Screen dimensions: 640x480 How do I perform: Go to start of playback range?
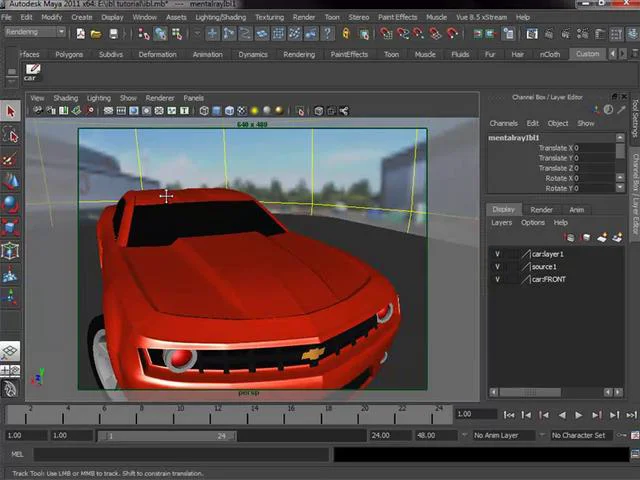tap(509, 415)
